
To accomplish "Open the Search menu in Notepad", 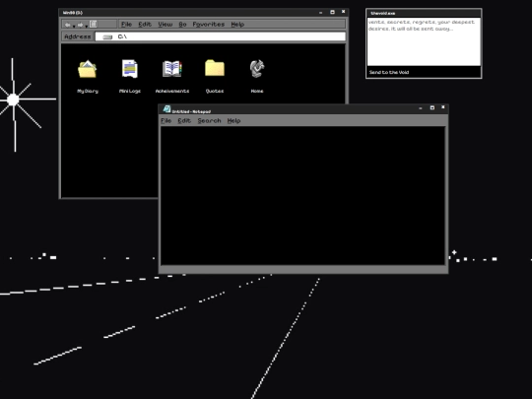I will pyautogui.click(x=209, y=120).
